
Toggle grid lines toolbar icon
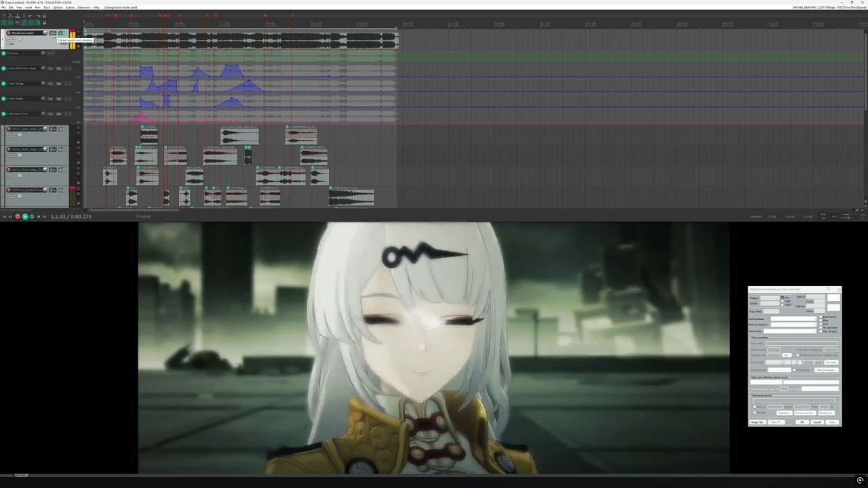(31, 22)
